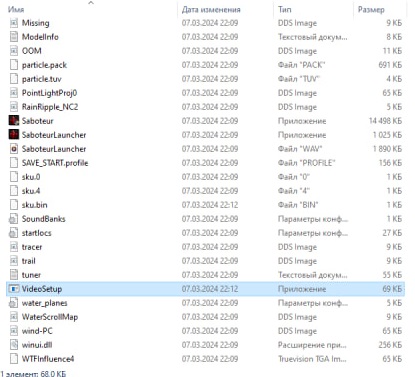Image resolution: width=415 pixels, height=377 pixels.
Task: Select the sku.bin file name
Action: pos(35,205)
